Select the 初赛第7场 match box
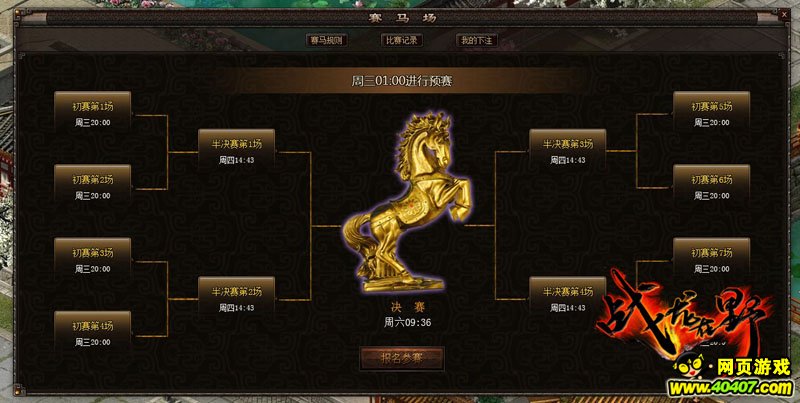800x403 pixels. point(712,259)
